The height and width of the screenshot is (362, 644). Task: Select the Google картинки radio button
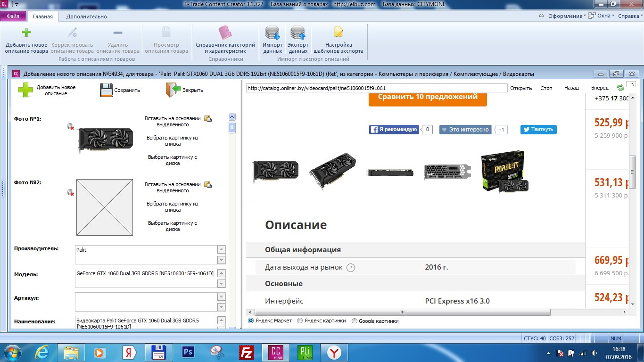[x=355, y=321]
